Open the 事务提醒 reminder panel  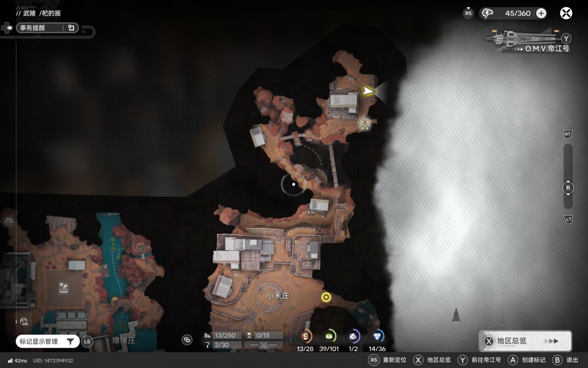pos(47,28)
